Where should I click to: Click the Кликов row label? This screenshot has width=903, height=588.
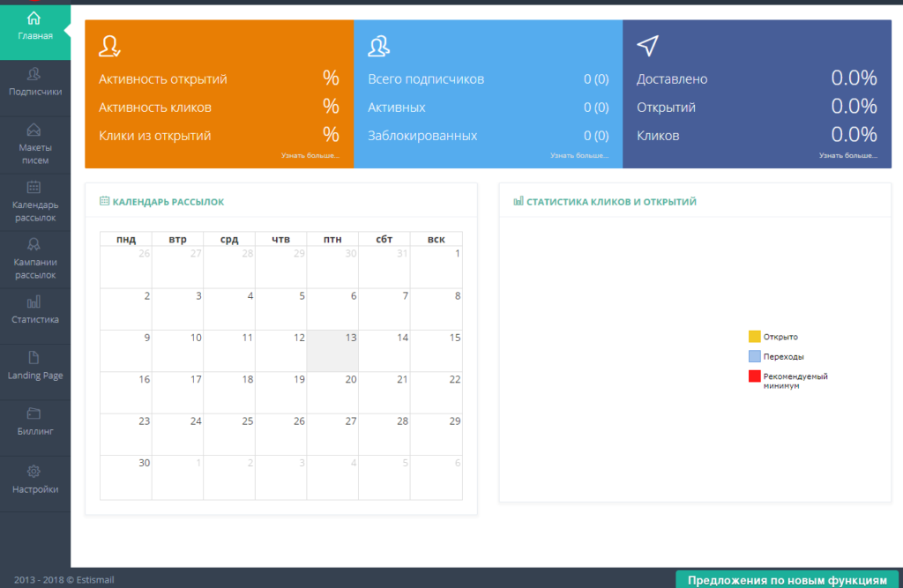(x=658, y=136)
